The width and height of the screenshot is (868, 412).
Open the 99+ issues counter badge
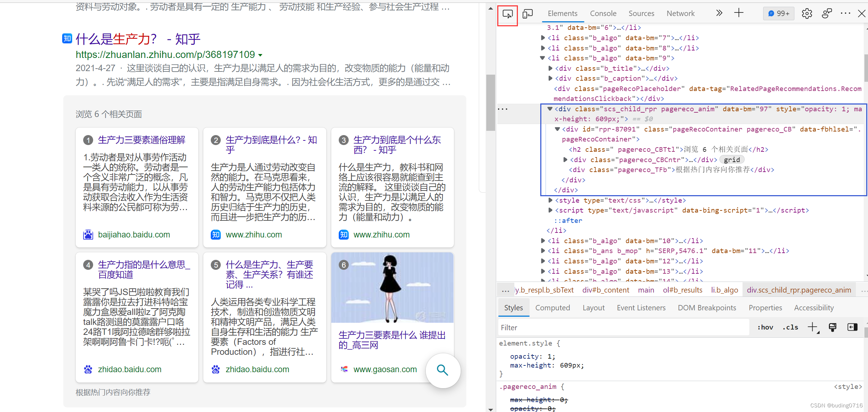coord(779,14)
